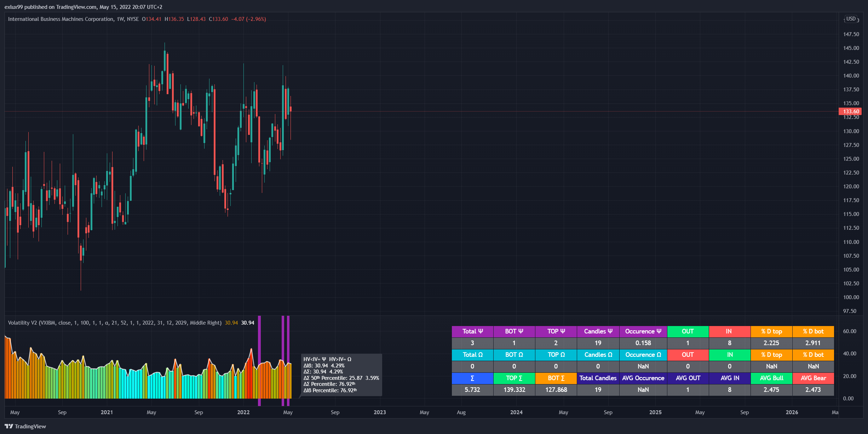The height and width of the screenshot is (434, 868).
Task: Click the high value H136.35
Action: (x=174, y=19)
